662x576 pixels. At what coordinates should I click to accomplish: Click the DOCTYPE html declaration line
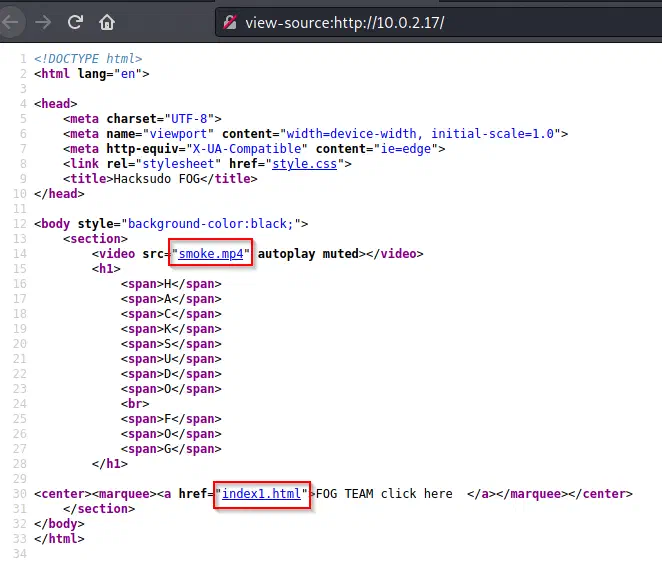pyautogui.click(x=88, y=59)
